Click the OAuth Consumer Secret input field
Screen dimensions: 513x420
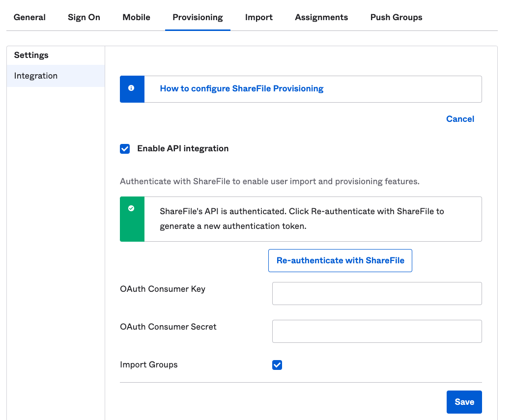pos(376,331)
